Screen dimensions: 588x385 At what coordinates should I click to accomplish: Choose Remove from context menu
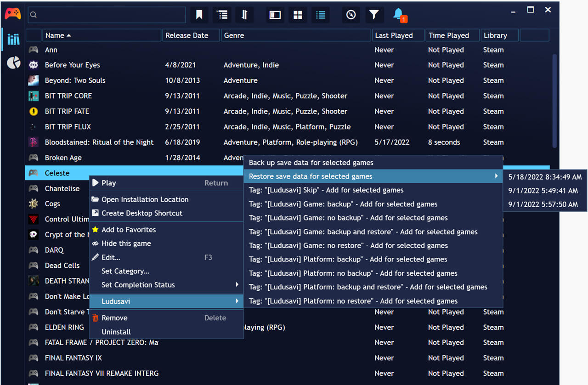click(x=166, y=318)
